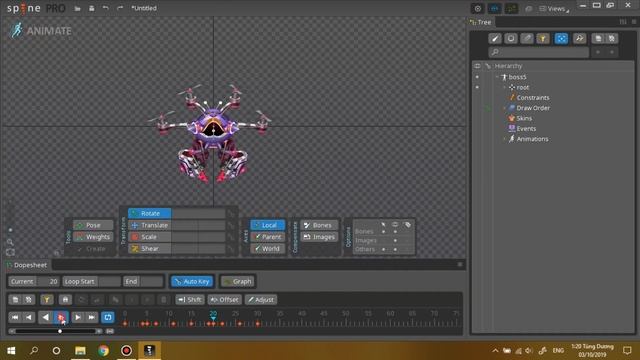Click the Shift keys button

190,300
